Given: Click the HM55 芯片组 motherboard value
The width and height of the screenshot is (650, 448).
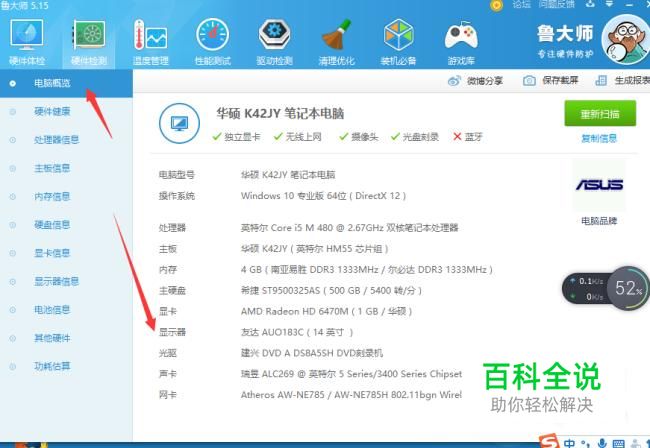Looking at the screenshot, I should tap(315, 249).
